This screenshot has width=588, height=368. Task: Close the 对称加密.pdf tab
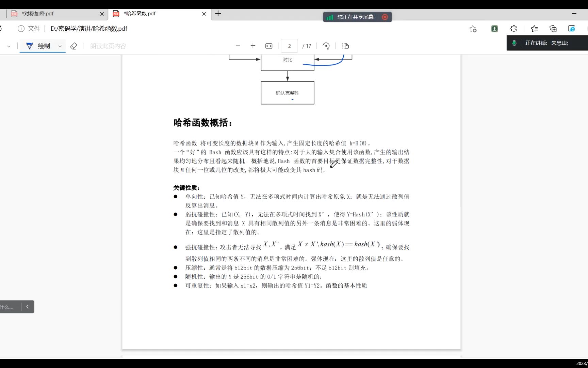pyautogui.click(x=102, y=14)
